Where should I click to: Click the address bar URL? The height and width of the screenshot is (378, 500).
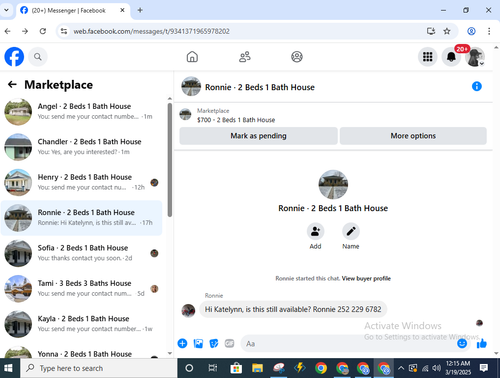pos(151,31)
